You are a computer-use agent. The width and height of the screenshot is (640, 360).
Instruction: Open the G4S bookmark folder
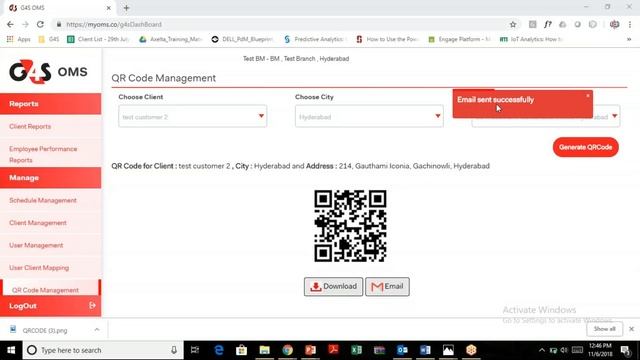[x=49, y=39]
